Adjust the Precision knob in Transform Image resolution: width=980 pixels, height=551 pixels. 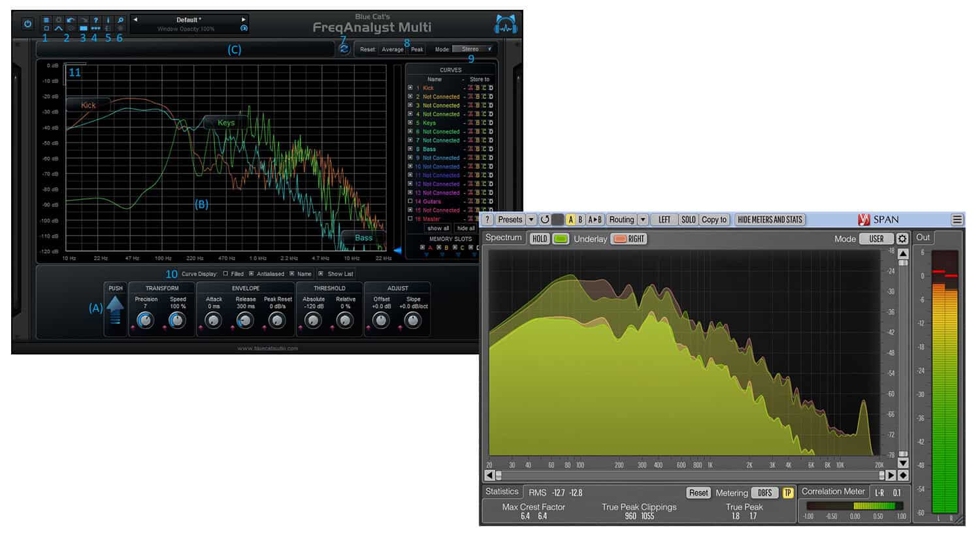[146, 320]
